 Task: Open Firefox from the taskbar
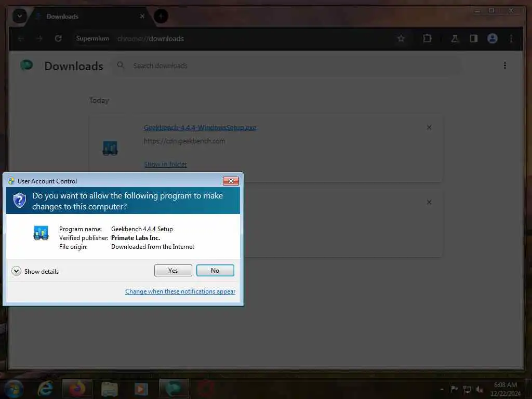pos(77,389)
